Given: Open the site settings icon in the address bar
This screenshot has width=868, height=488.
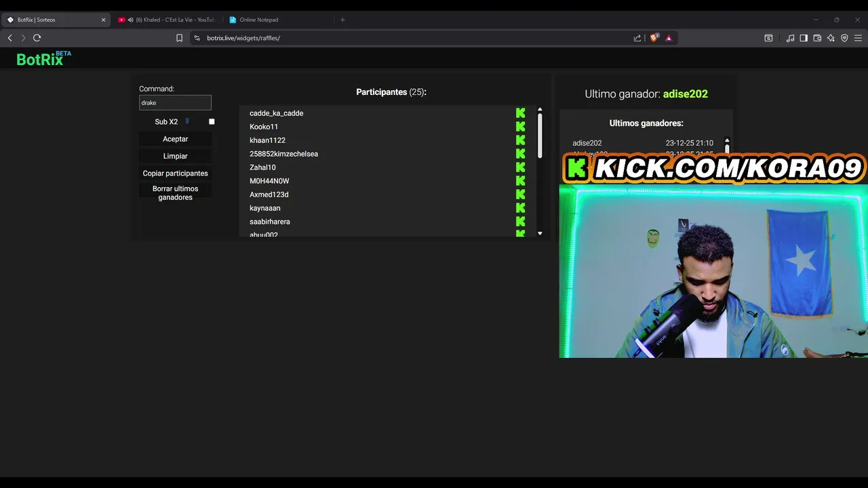Looking at the screenshot, I should (197, 38).
